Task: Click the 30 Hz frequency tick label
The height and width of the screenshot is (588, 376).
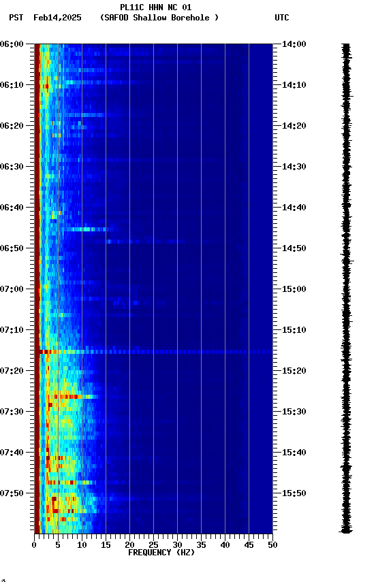Action: click(177, 545)
